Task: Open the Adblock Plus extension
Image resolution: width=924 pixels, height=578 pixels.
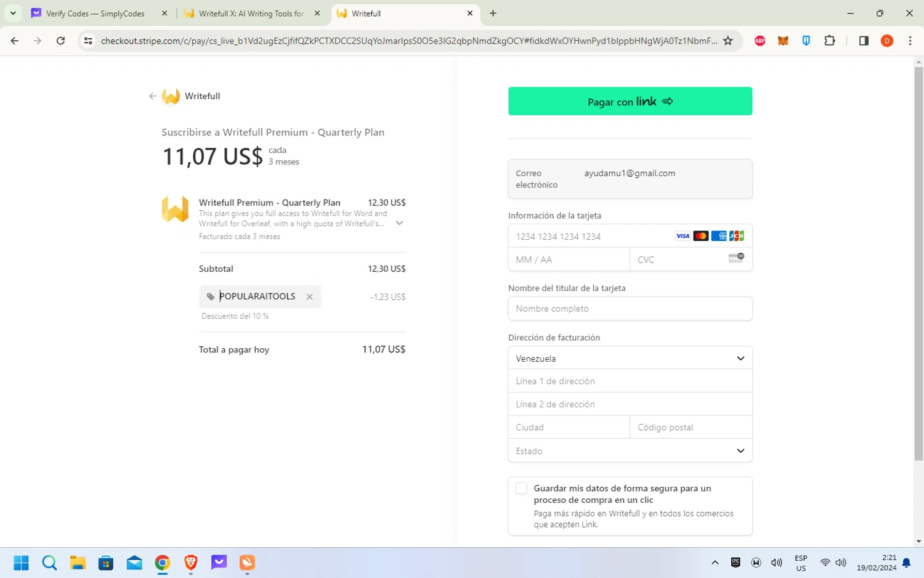Action: click(x=760, y=41)
